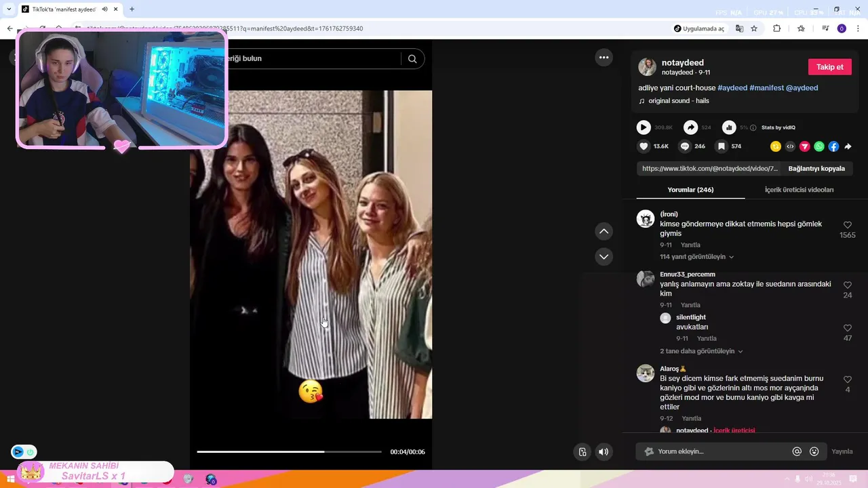This screenshot has width=868, height=488.
Task: Click Uygulamada aç button
Action: point(699,28)
